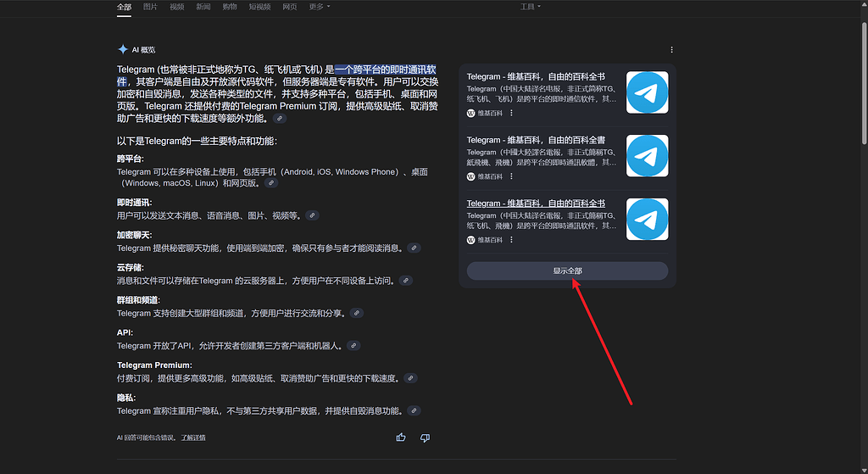This screenshot has width=868, height=474.
Task: Click the AI 概览 sparkle icon
Action: click(x=123, y=49)
